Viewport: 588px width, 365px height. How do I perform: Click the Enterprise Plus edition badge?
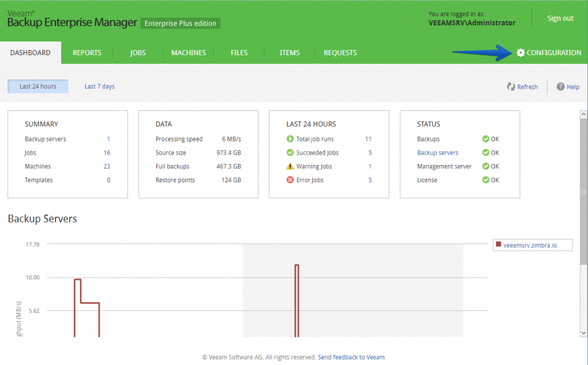(180, 24)
